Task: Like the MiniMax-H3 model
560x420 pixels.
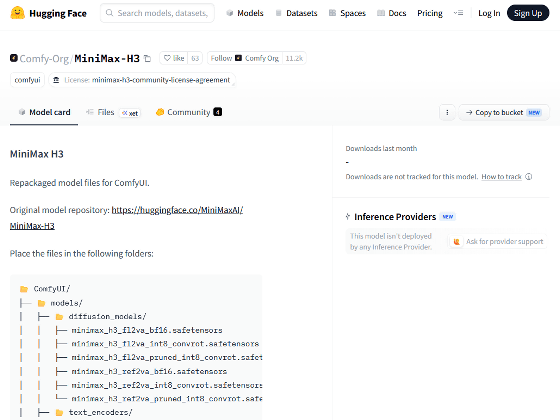Action: (x=174, y=58)
